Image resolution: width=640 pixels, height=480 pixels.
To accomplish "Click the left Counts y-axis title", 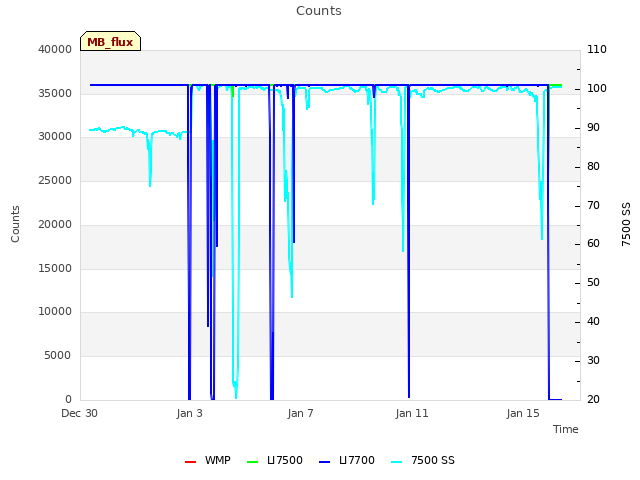I will (15, 224).
